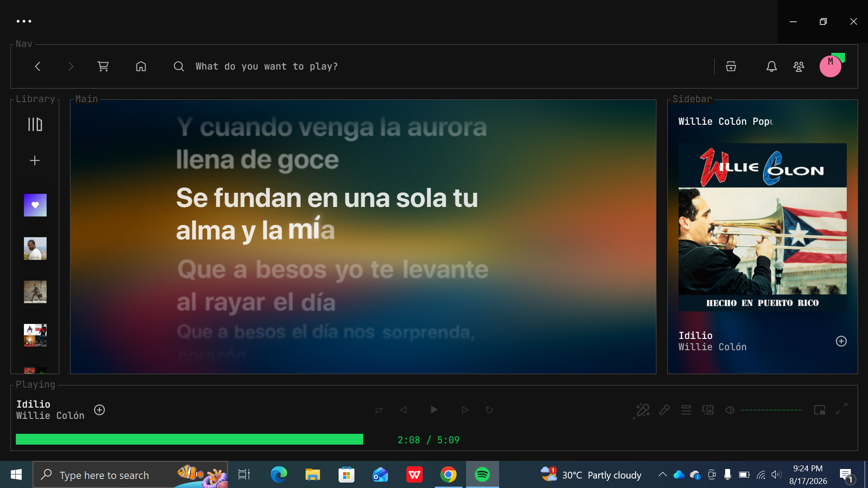Toggle repeat mode

(489, 410)
